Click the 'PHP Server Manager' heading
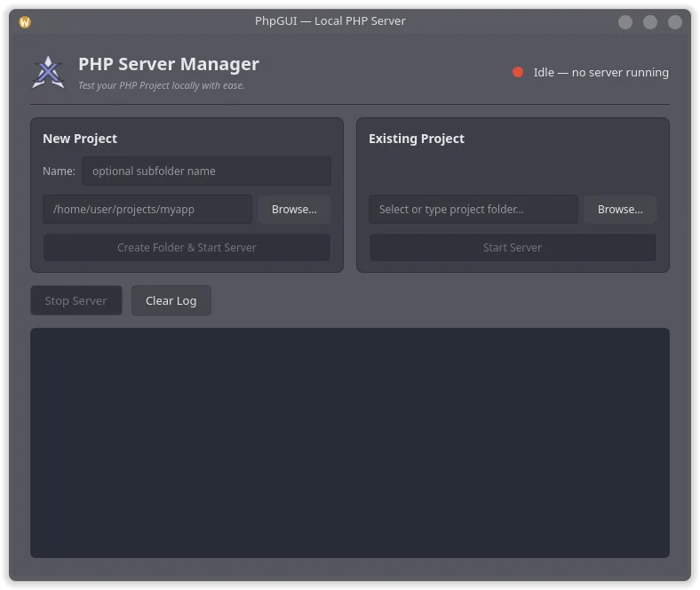This screenshot has height=590, width=700. pyautogui.click(x=168, y=64)
